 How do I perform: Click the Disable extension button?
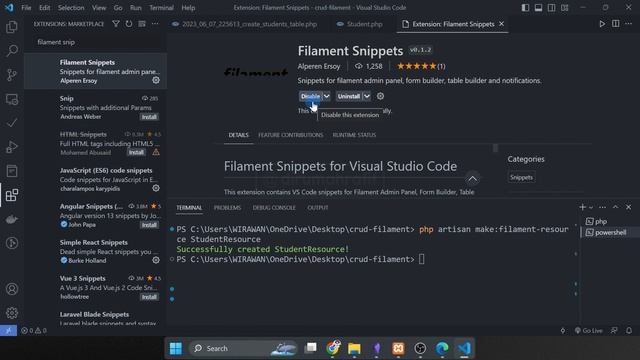(311, 96)
